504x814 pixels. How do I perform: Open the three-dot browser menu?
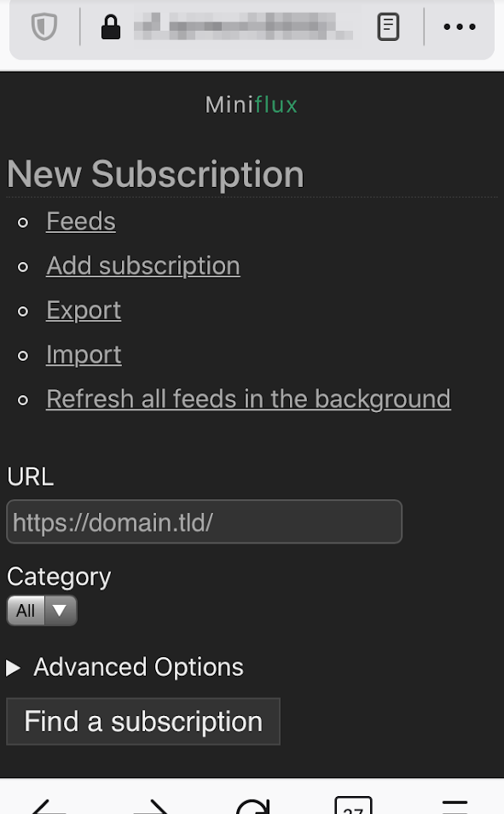(460, 26)
